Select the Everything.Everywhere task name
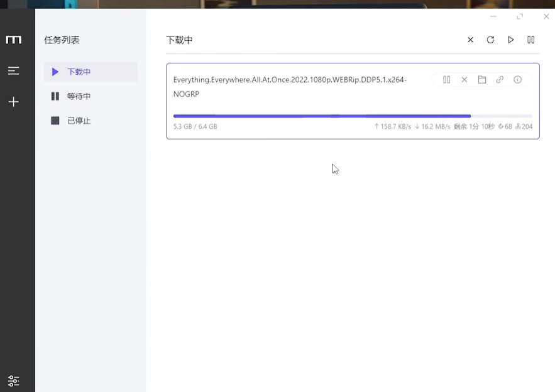Image resolution: width=555 pixels, height=392 pixels. (x=290, y=87)
